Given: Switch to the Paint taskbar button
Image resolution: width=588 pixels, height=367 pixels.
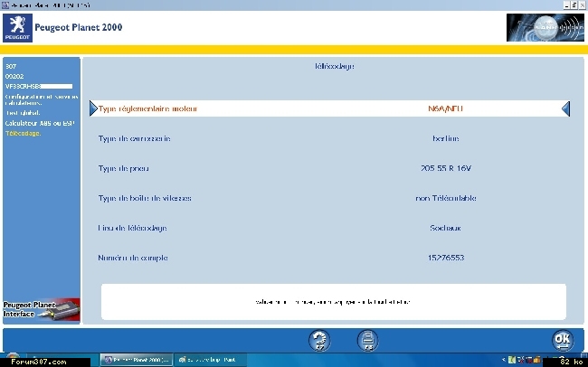Looking at the screenshot, I should 210,360.
